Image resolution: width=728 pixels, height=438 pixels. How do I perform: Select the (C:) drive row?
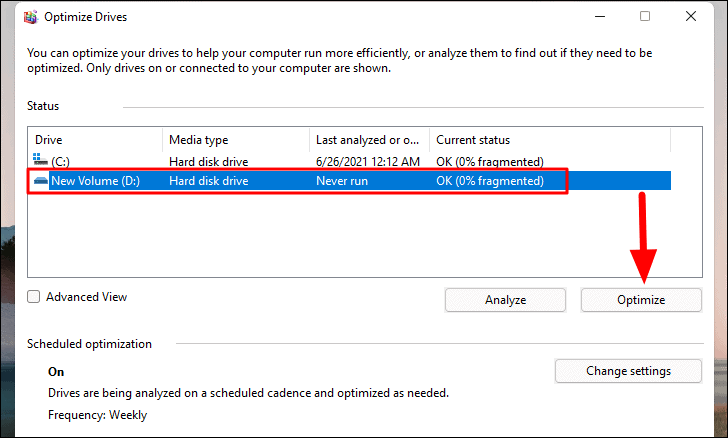click(x=350, y=161)
